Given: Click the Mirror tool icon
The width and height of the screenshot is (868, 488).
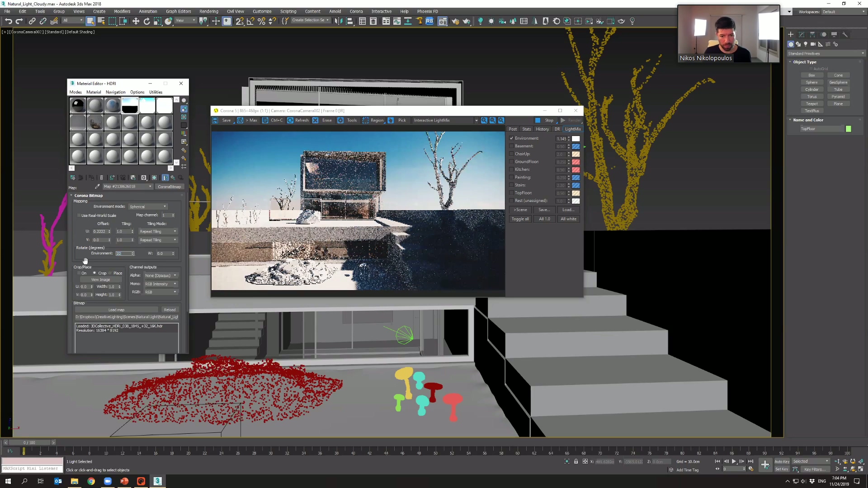Looking at the screenshot, I should 339,21.
